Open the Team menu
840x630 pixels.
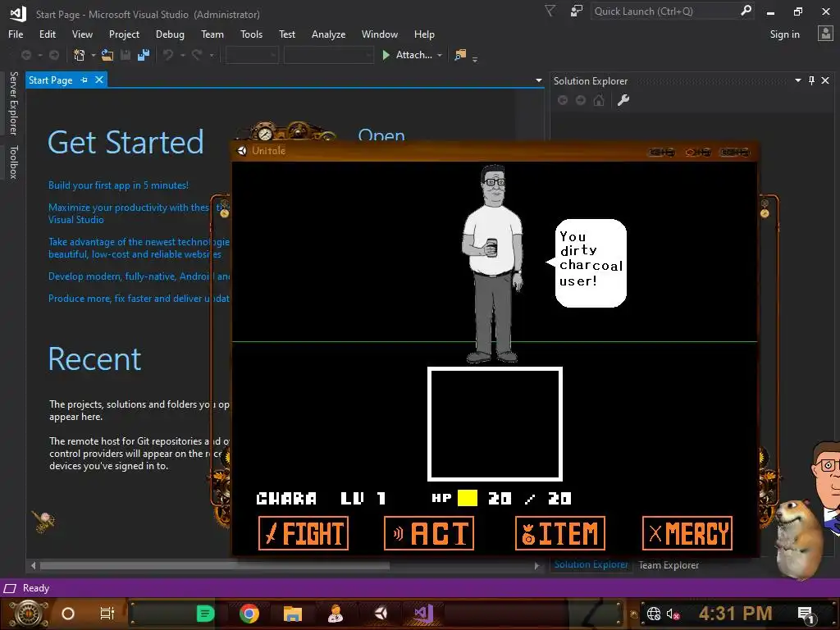click(x=212, y=34)
